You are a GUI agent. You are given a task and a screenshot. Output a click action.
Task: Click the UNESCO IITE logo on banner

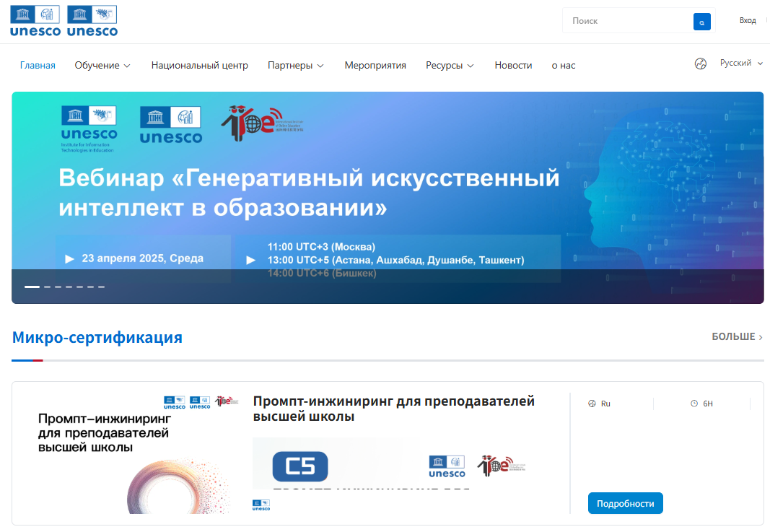[89, 129]
